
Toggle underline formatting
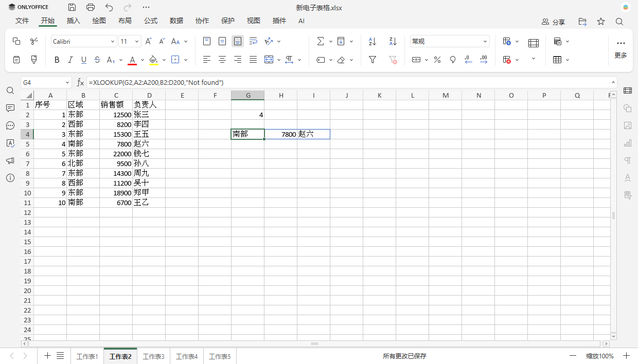[x=84, y=60]
